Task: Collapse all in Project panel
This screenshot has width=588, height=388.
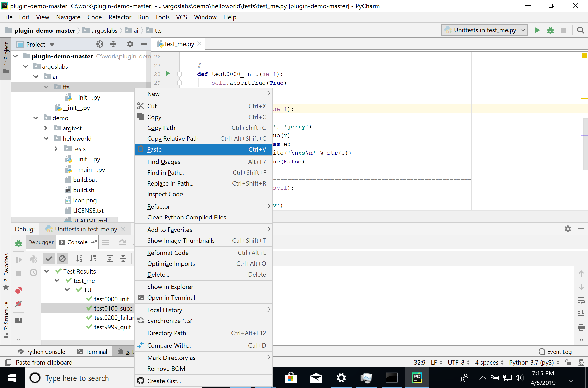Action: tap(113, 44)
